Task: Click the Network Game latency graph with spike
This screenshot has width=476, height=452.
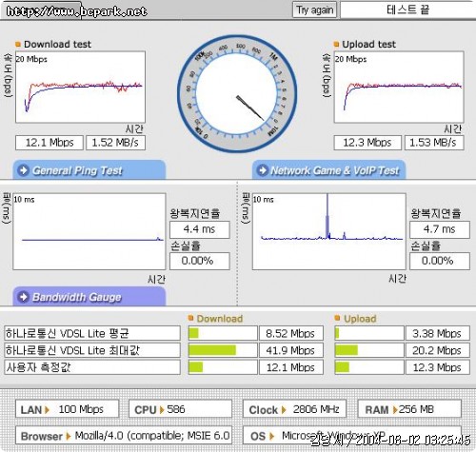Action: click(x=329, y=231)
